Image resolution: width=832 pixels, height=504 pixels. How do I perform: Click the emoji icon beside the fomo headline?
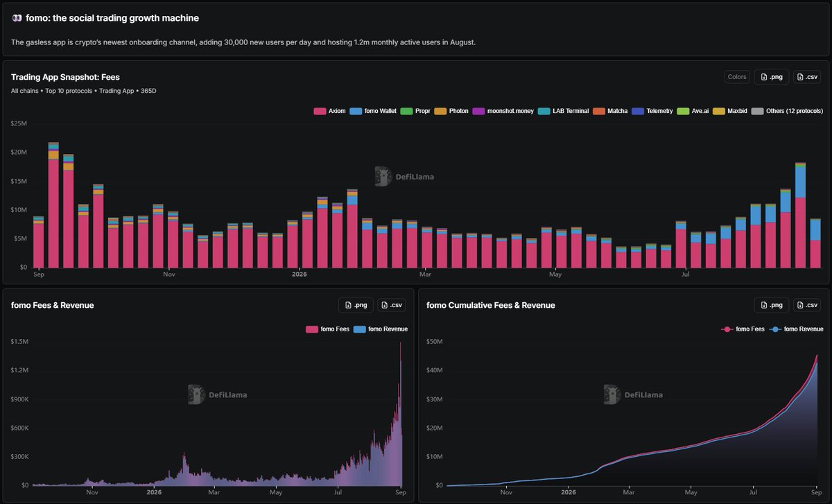[17, 18]
